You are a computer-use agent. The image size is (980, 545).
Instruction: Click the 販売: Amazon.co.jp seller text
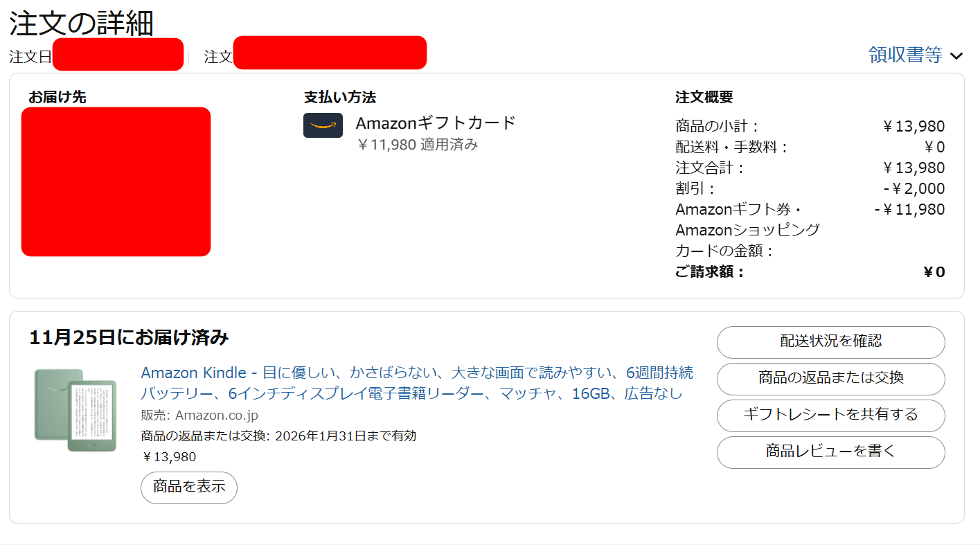199,416
